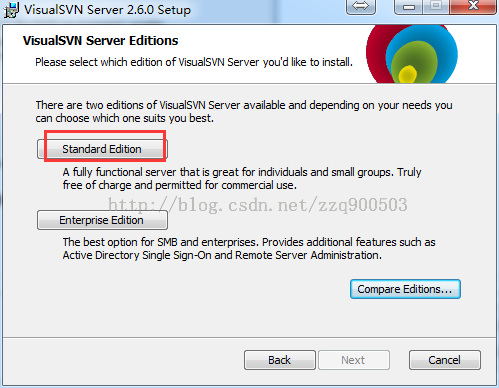499x388 pixels.
Task: Select the Enterprise Edition button
Action: click(102, 220)
